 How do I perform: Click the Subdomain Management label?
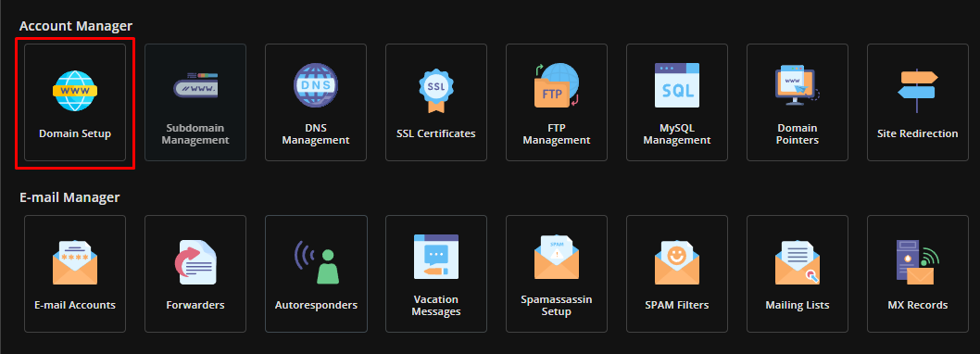pyautogui.click(x=195, y=133)
